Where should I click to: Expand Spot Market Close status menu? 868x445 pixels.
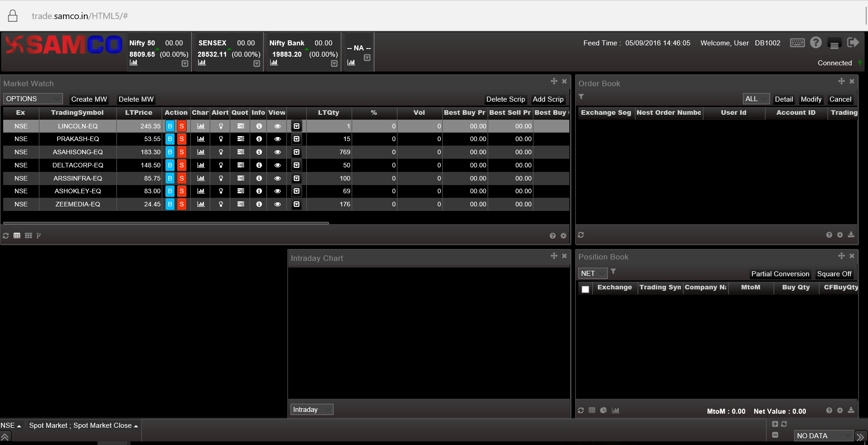pos(83,425)
